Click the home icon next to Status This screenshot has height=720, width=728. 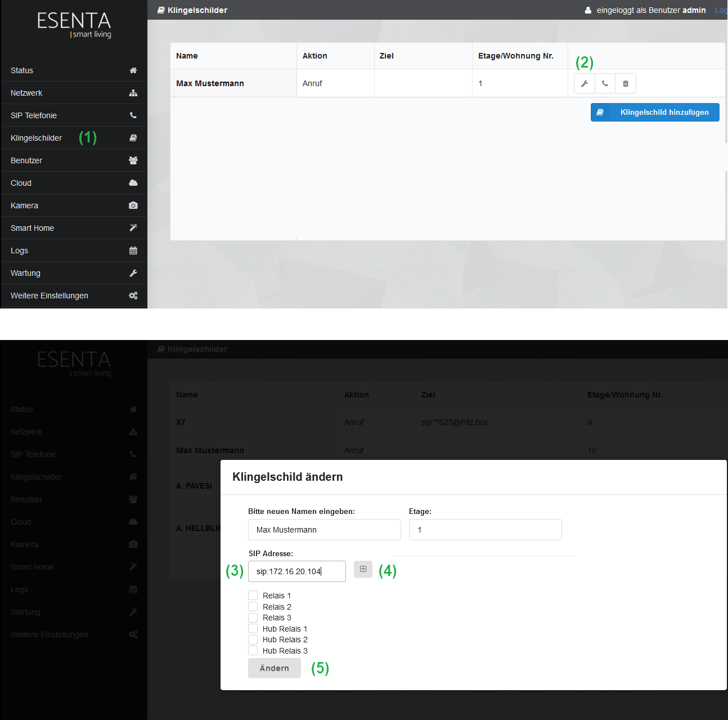(133, 70)
